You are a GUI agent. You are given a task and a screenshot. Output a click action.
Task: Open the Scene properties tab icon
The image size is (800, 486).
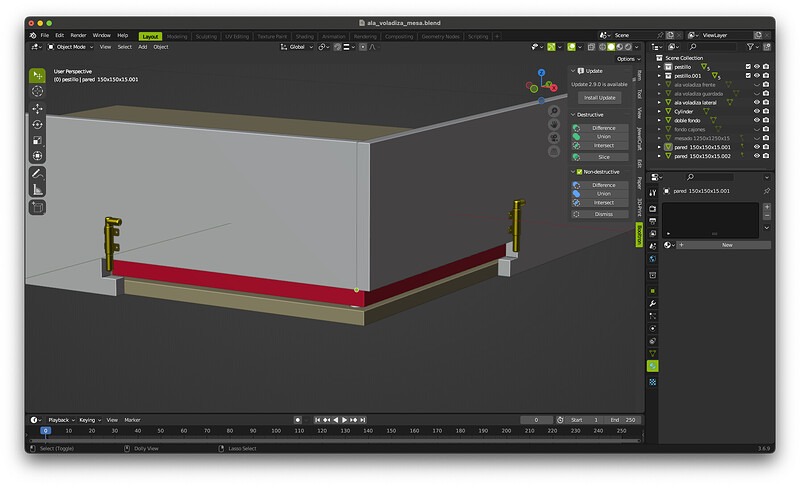pyautogui.click(x=653, y=246)
